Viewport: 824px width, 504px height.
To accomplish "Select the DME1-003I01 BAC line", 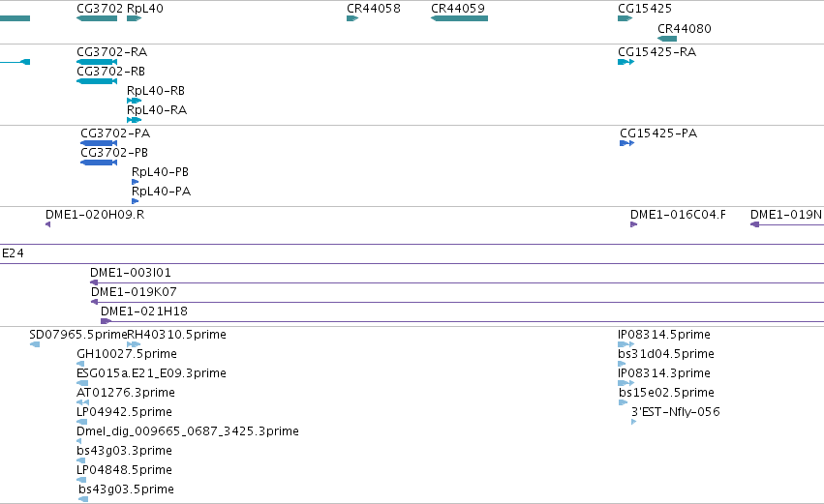I will [x=457, y=283].
